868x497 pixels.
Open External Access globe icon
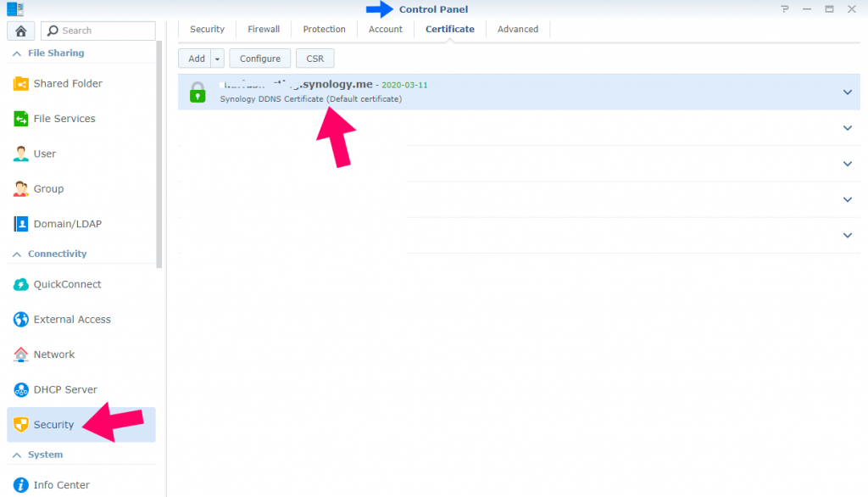coord(21,320)
